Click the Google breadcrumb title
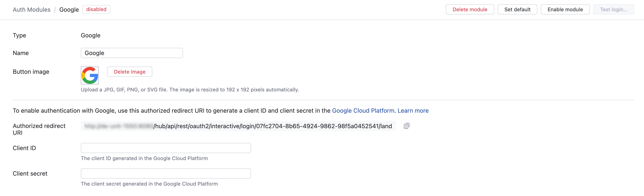 click(69, 10)
